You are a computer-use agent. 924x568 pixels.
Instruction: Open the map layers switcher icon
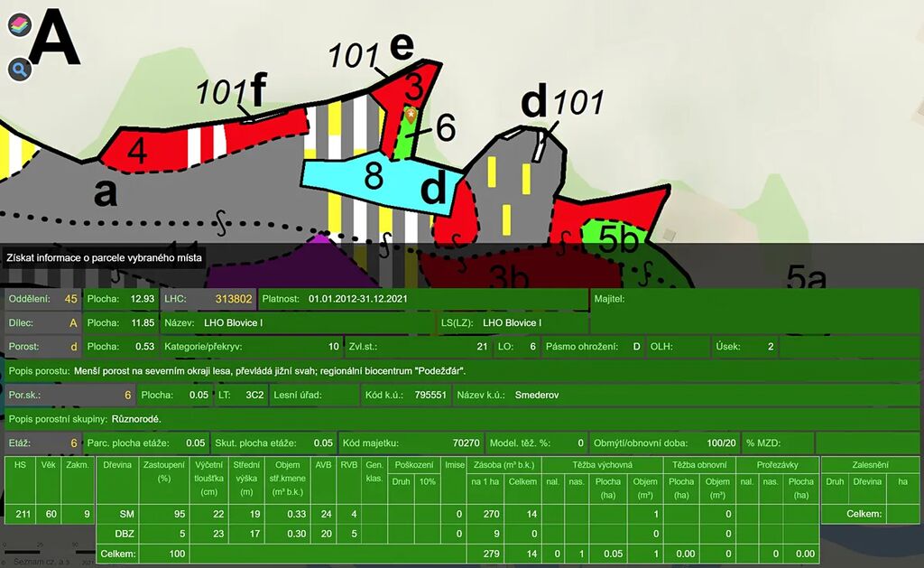coord(19,25)
